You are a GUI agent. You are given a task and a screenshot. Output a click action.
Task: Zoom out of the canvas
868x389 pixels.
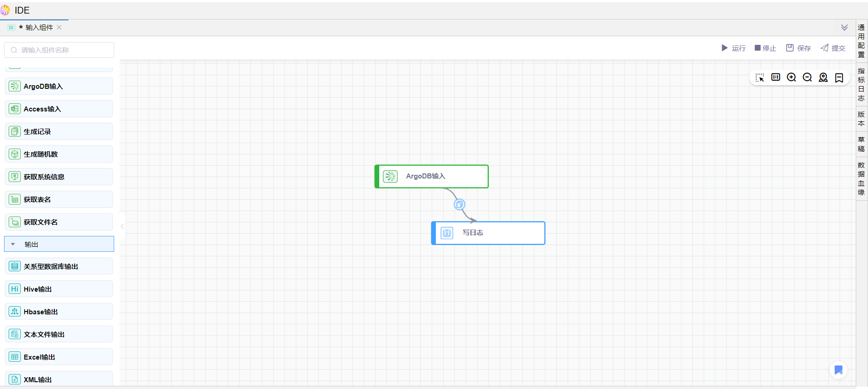click(x=807, y=77)
